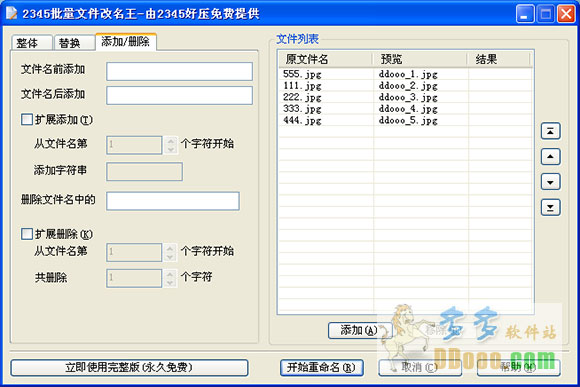Click the 文件名前添加 input field
Viewport: 580px width, 387px height.
tap(179, 71)
